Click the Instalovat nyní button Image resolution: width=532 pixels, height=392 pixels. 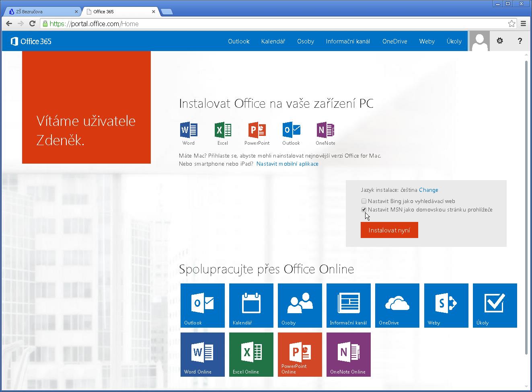pyautogui.click(x=389, y=230)
